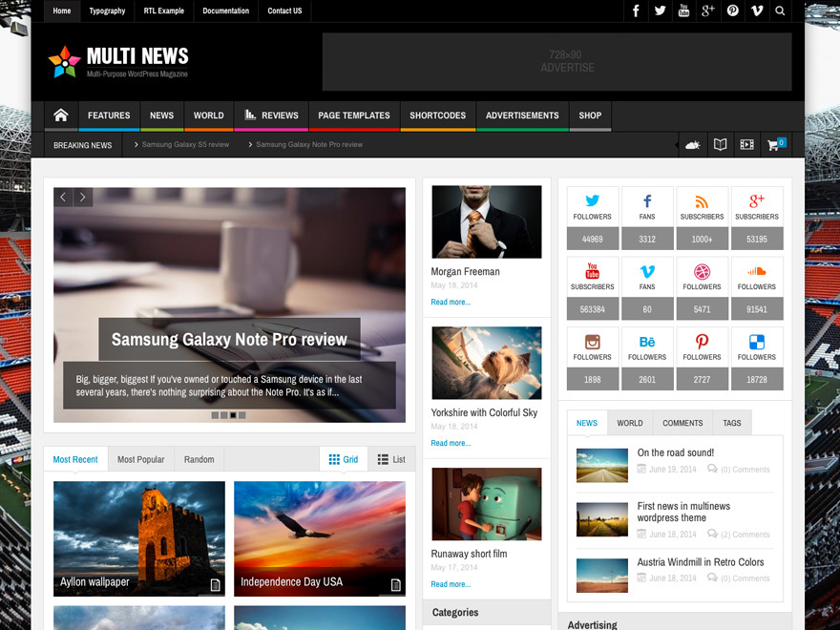Select the Most Popular tab
Screen dimensions: 840x630
click(141, 459)
